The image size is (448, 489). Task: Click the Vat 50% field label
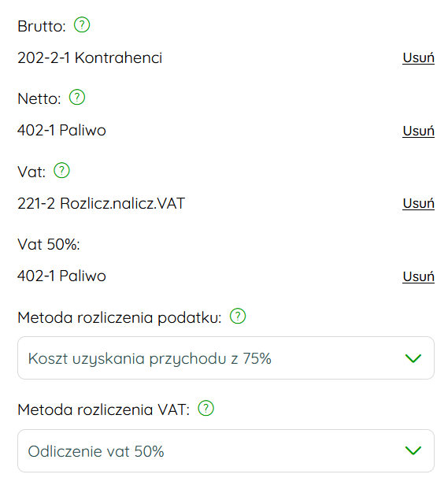coord(49,244)
